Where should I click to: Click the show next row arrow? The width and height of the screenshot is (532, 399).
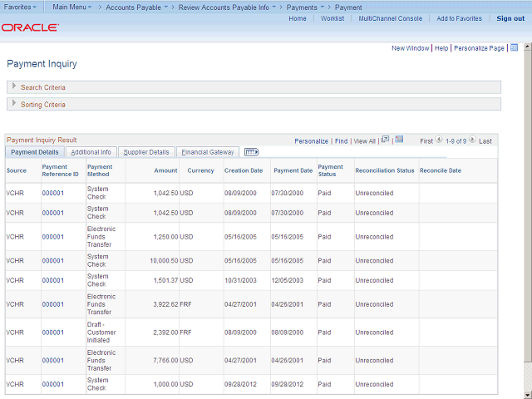point(473,140)
